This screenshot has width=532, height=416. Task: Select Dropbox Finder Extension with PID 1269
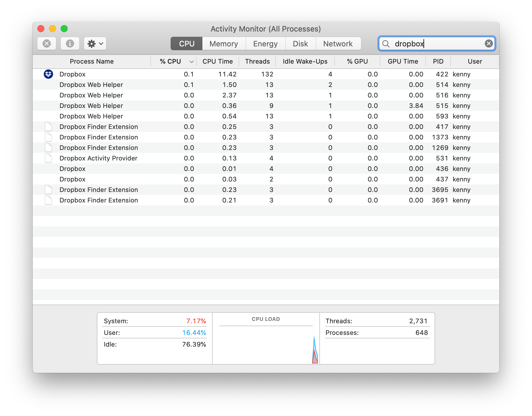point(266,148)
